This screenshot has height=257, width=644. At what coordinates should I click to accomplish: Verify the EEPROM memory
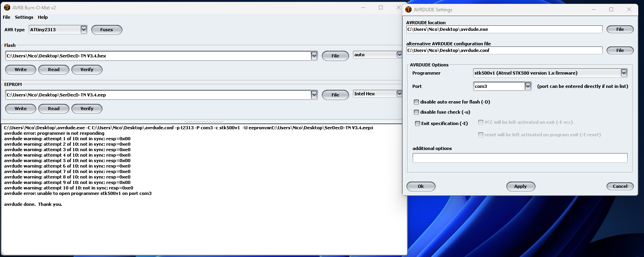pyautogui.click(x=87, y=109)
